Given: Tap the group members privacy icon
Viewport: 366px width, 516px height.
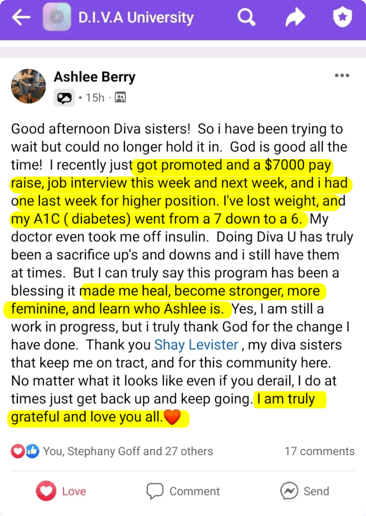Looking at the screenshot, I should (120, 97).
